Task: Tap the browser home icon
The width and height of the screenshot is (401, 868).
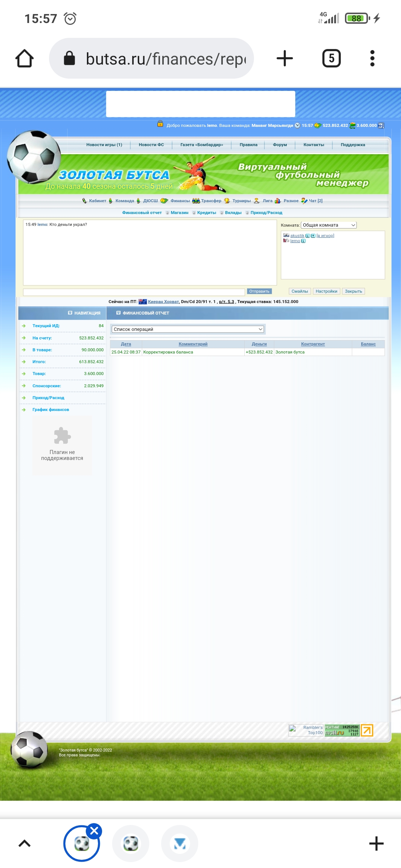Action: (25, 59)
